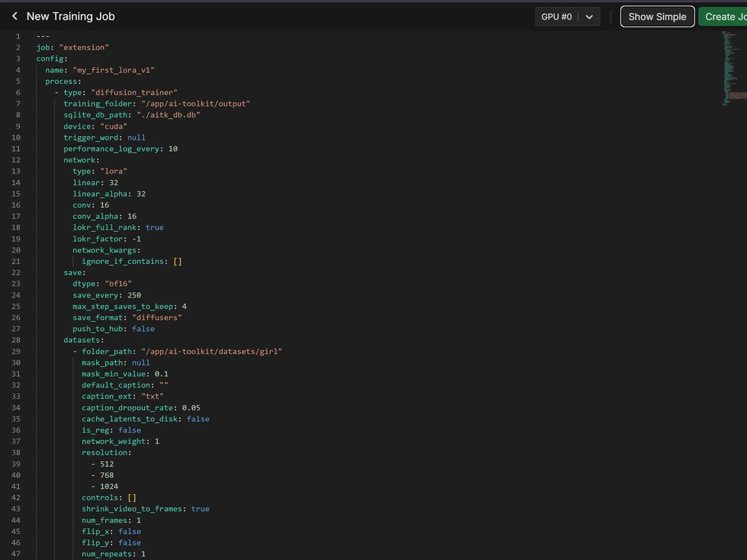
Task: Click the process: line
Action: 63,82
